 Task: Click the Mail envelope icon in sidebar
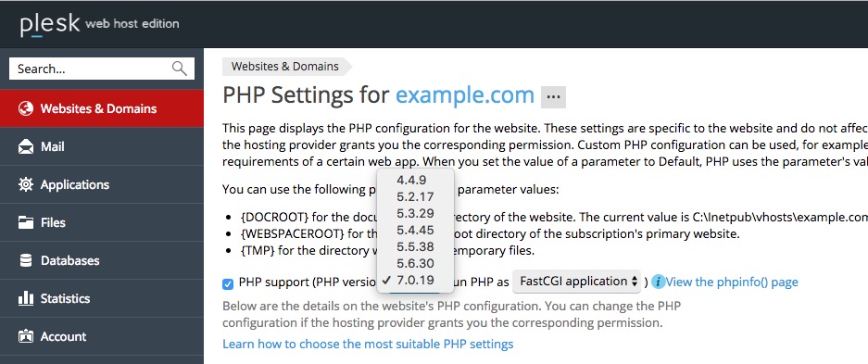[25, 146]
